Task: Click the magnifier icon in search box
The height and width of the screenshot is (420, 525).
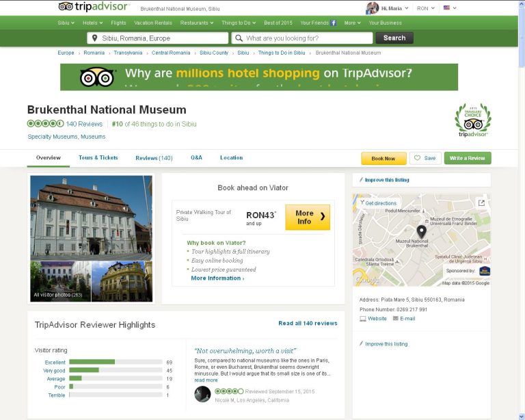Action: click(x=239, y=38)
